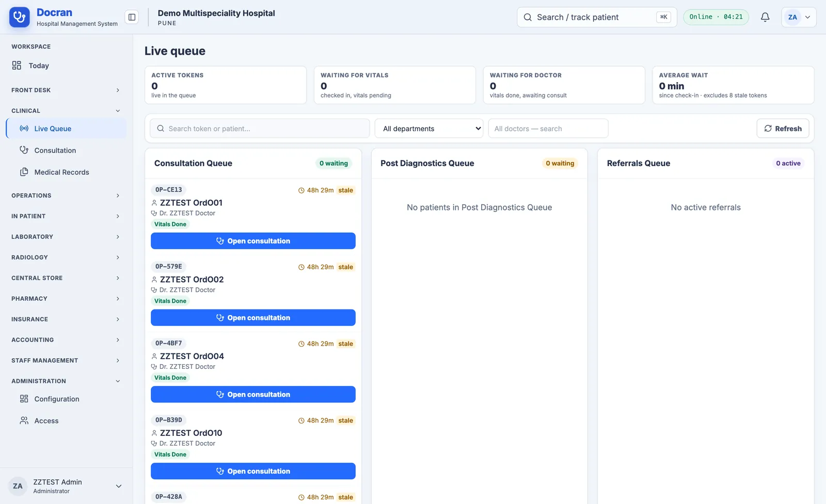
Task: Open consultation for ZZTEST Ord004
Action: [x=253, y=394]
